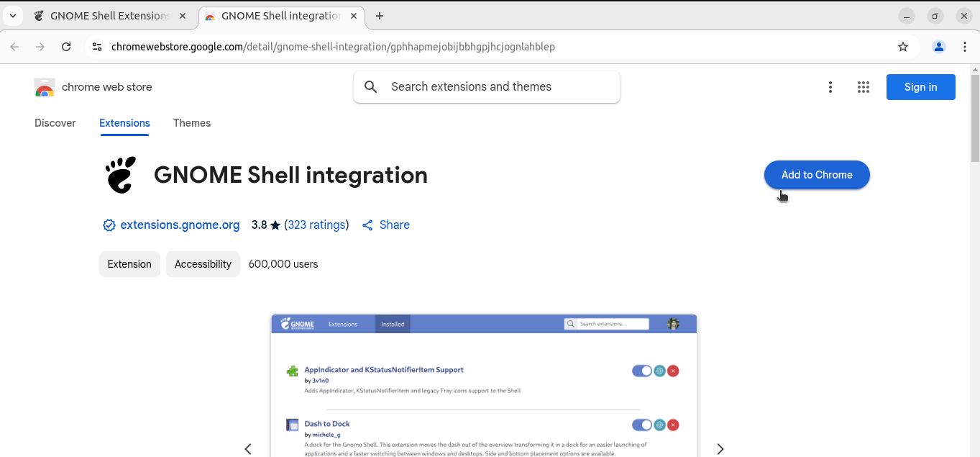Open the Themes section
980x457 pixels.
192,123
